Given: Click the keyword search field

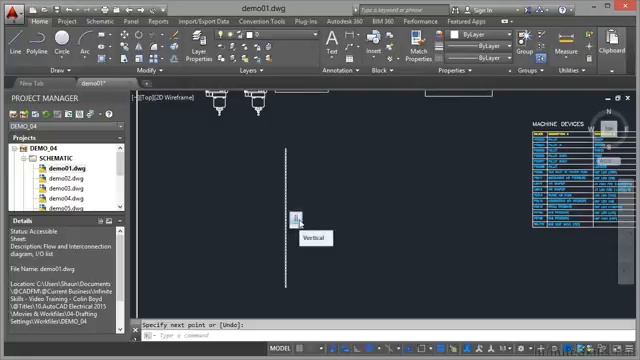Looking at the screenshot, I should pos(403,10).
